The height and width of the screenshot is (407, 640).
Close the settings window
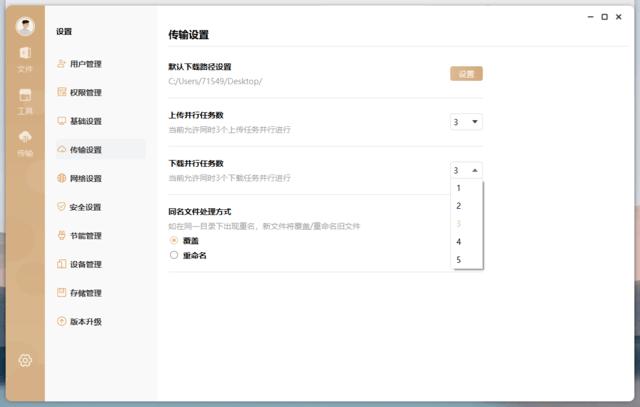[x=619, y=17]
